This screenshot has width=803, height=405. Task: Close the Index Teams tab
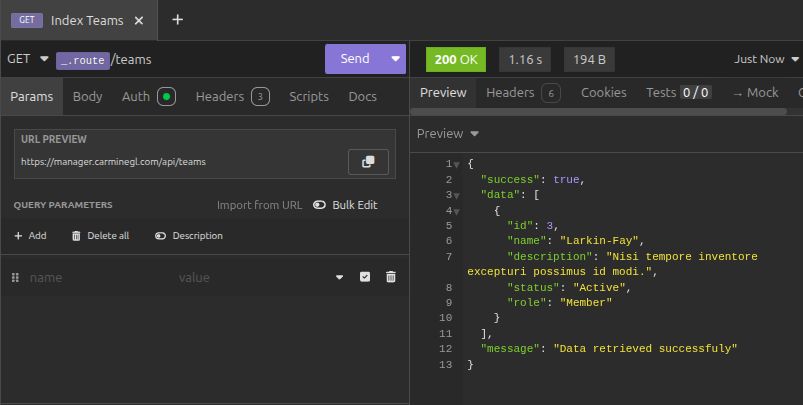coord(138,20)
